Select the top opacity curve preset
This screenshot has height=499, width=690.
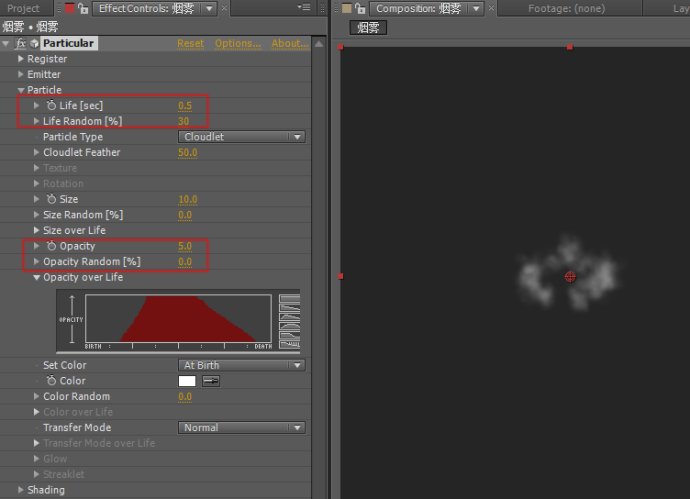point(289,299)
